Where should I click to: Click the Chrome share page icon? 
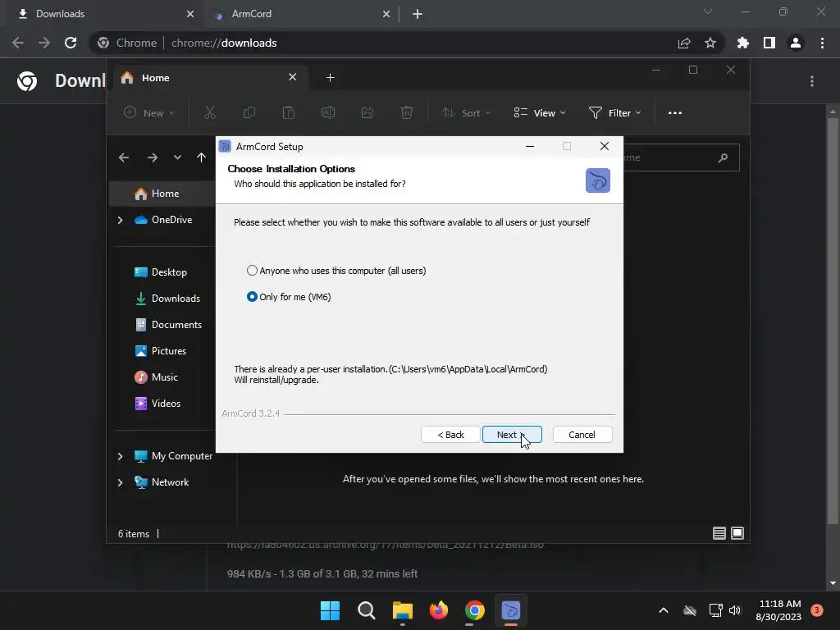pos(684,43)
